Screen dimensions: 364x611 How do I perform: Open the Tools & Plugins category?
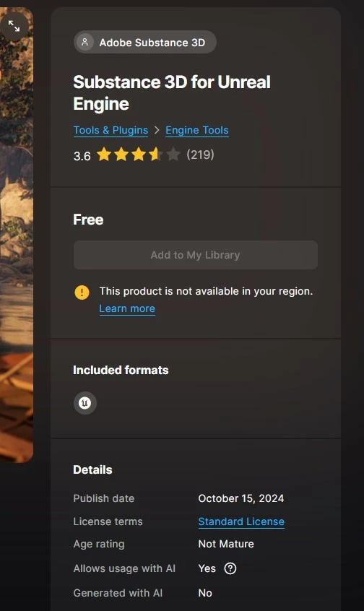[110, 130]
